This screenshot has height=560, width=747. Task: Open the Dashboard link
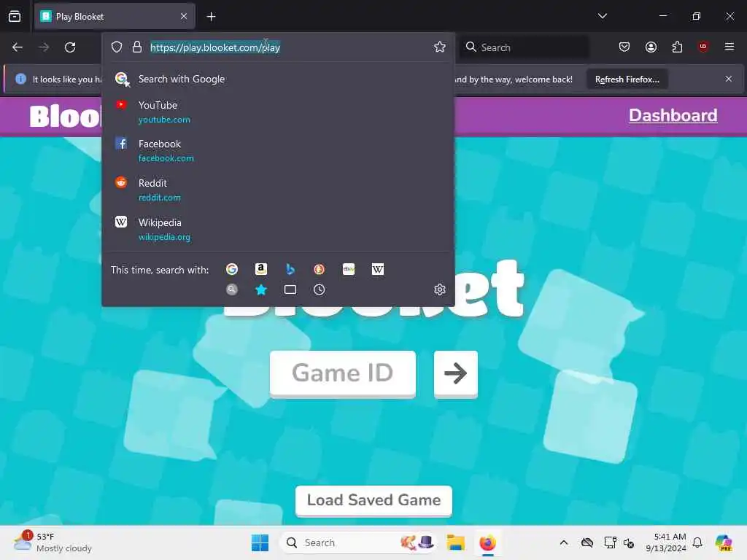673,115
